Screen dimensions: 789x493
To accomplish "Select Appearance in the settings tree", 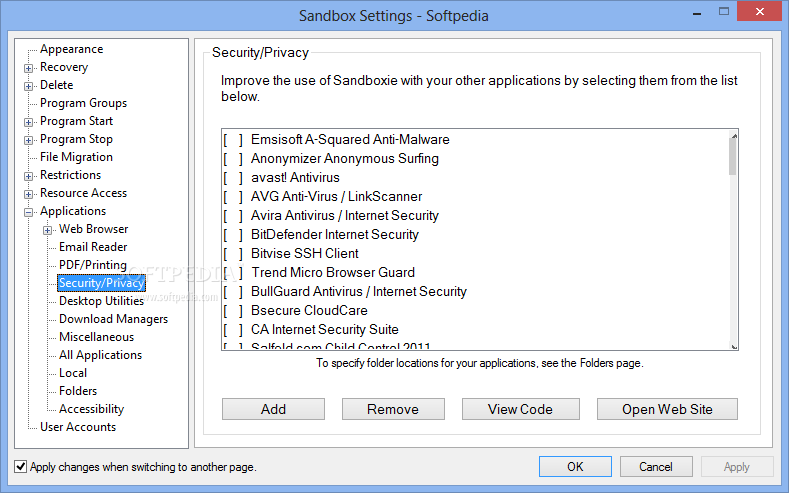I will tap(71, 49).
